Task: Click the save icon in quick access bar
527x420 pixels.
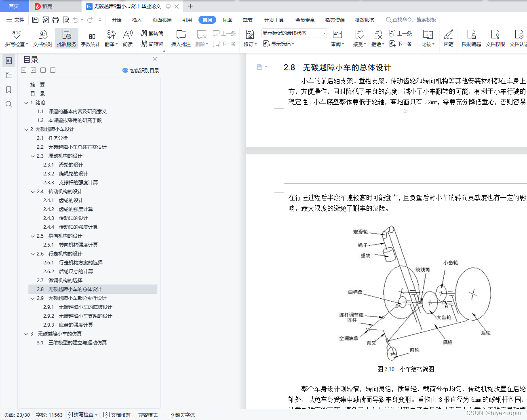Action: point(35,20)
